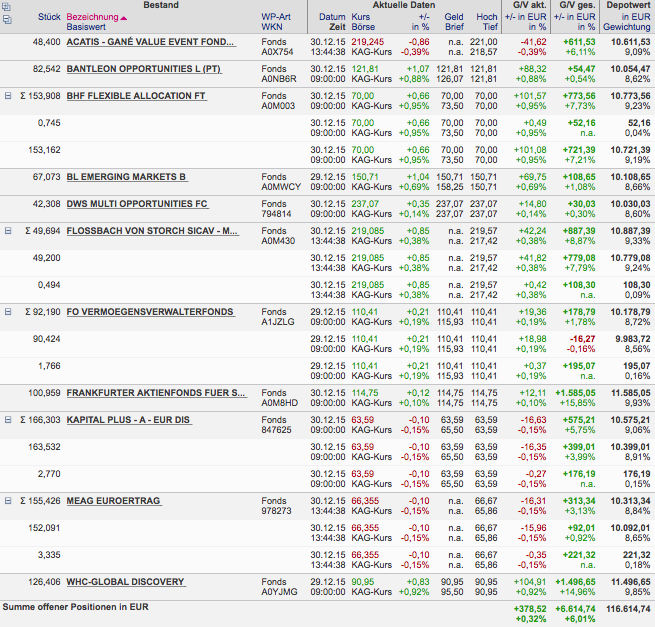The height and width of the screenshot is (627, 655).
Task: Click quantity 153,162 sub-position row
Action: coord(328,155)
